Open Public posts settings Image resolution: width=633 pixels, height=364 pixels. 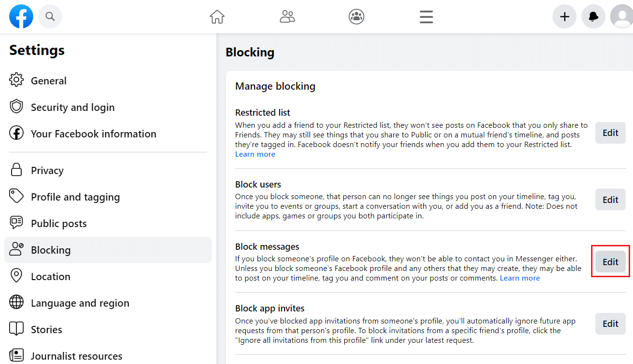pyautogui.click(x=108, y=223)
